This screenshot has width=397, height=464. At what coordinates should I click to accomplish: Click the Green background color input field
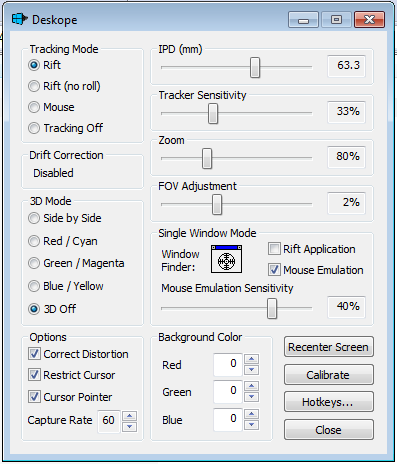coord(228,391)
